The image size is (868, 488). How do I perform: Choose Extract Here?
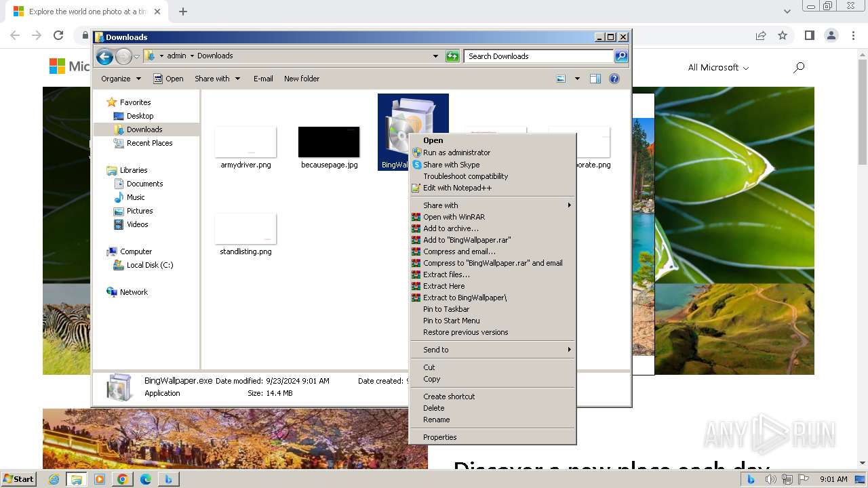coord(493,286)
